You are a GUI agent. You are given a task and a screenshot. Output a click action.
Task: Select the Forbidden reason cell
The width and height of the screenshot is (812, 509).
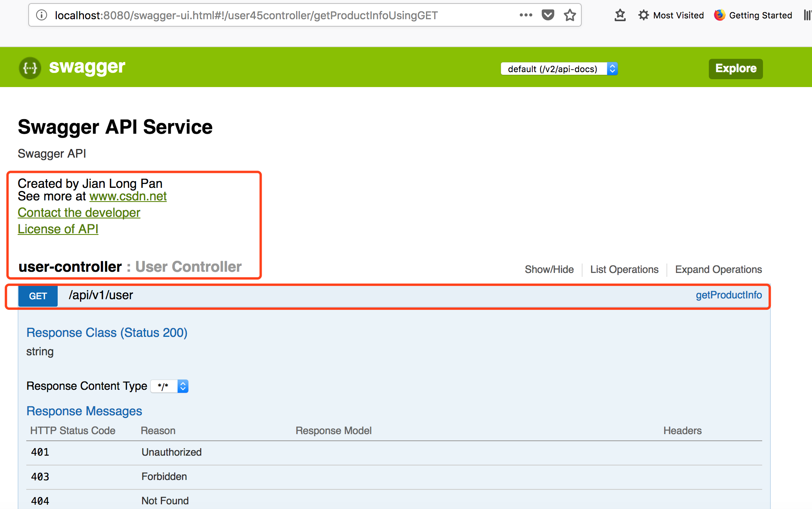(x=164, y=476)
